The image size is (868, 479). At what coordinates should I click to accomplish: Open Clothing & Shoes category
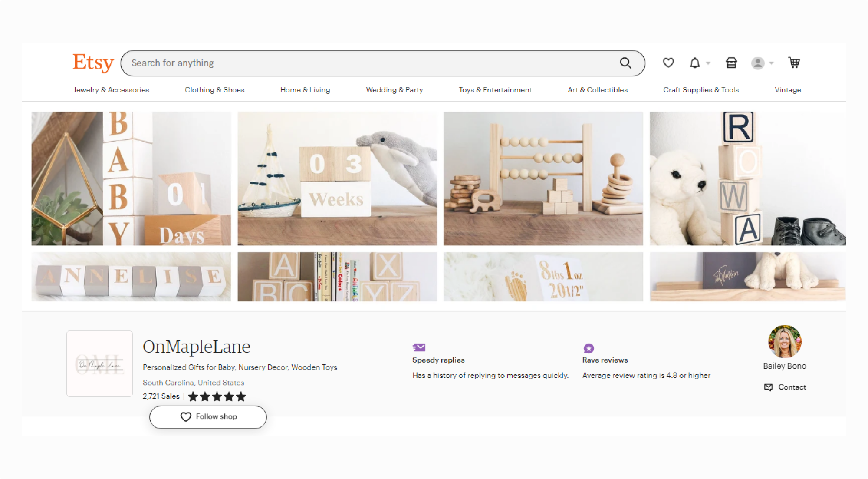[214, 90]
